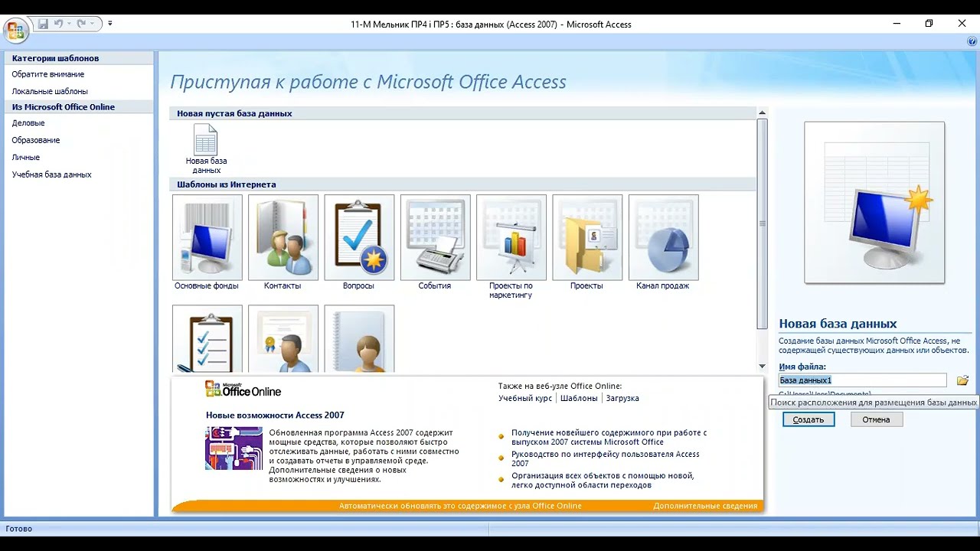980x551 pixels.
Task: Click the Redo arrow icon
Action: [x=82, y=24]
